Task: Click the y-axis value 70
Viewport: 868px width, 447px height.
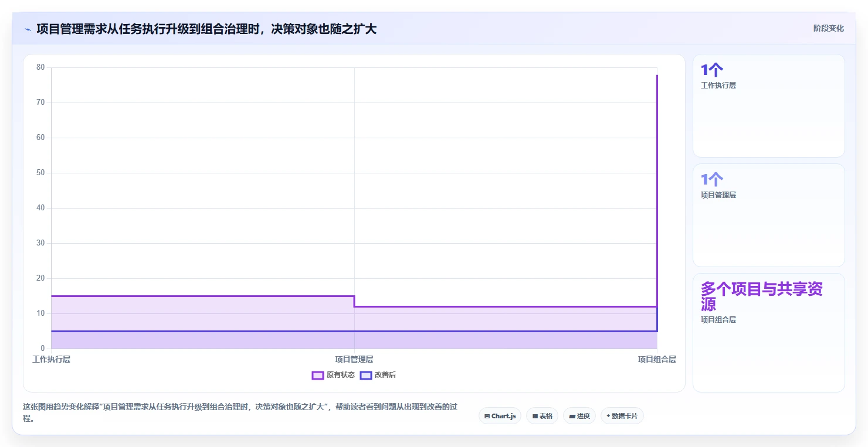Action: tap(40, 103)
